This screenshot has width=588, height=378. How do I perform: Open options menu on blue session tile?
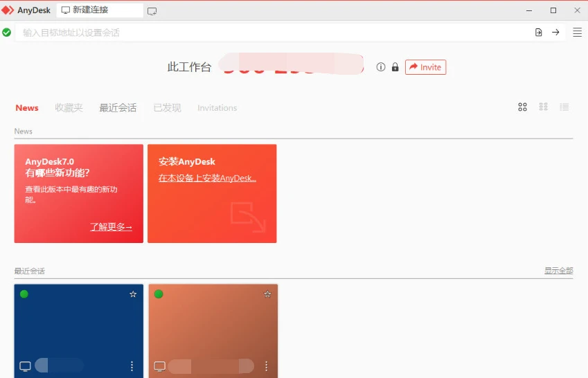tap(132, 366)
